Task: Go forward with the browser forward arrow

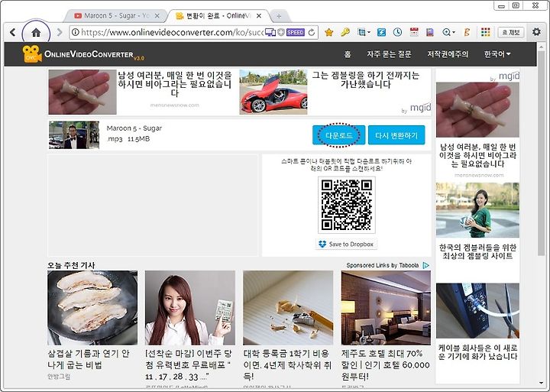Action: coord(60,32)
